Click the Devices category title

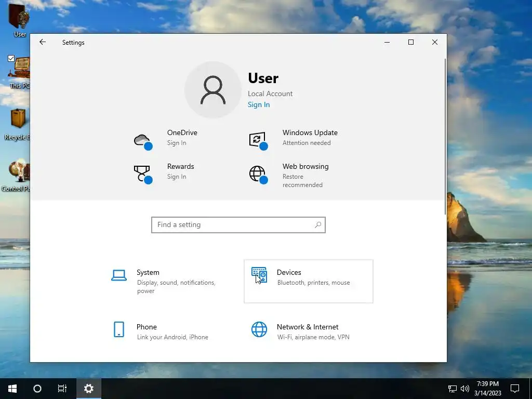[289, 272]
